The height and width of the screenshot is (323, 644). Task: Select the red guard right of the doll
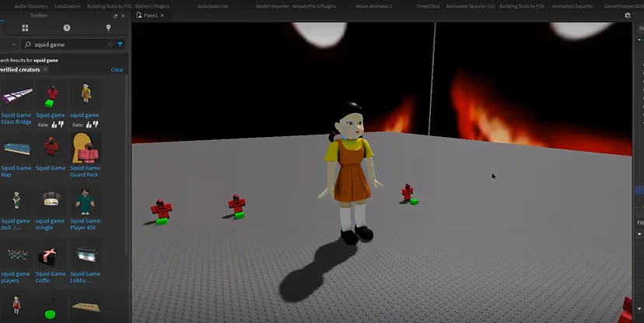coord(409,194)
